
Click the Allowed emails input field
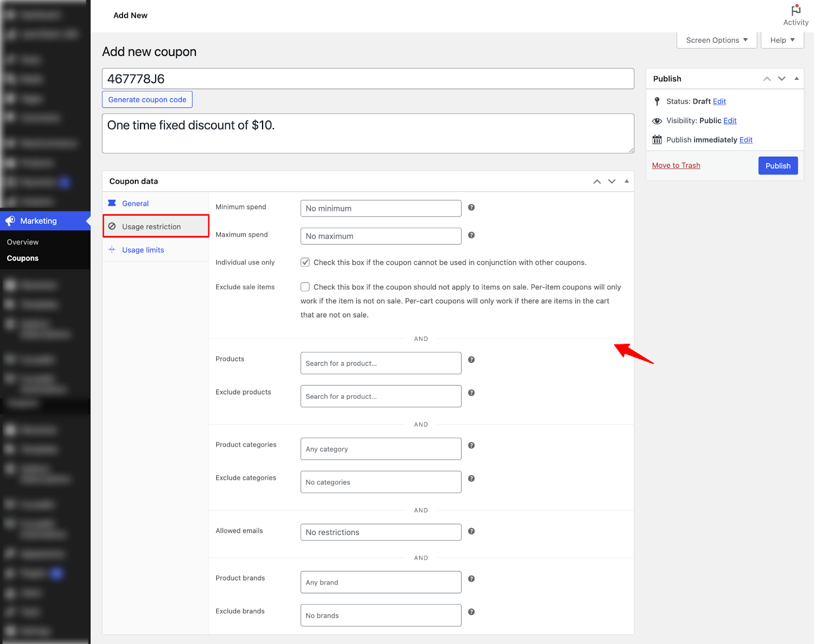(381, 532)
